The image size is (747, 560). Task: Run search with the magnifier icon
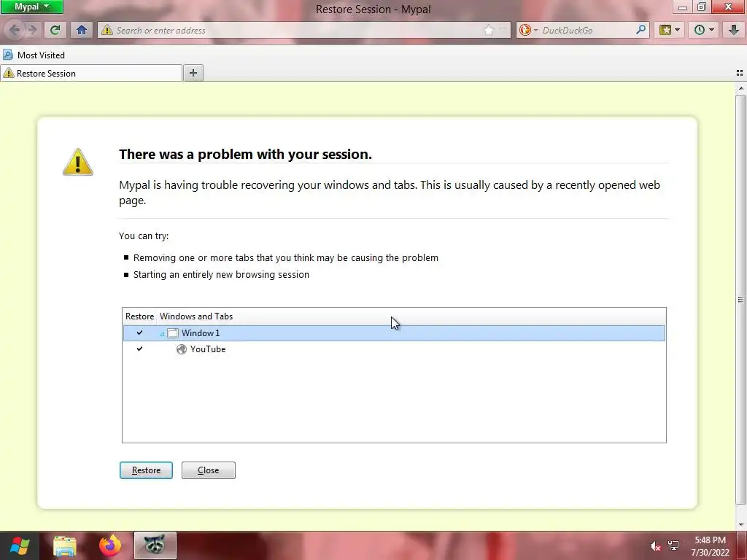point(640,30)
